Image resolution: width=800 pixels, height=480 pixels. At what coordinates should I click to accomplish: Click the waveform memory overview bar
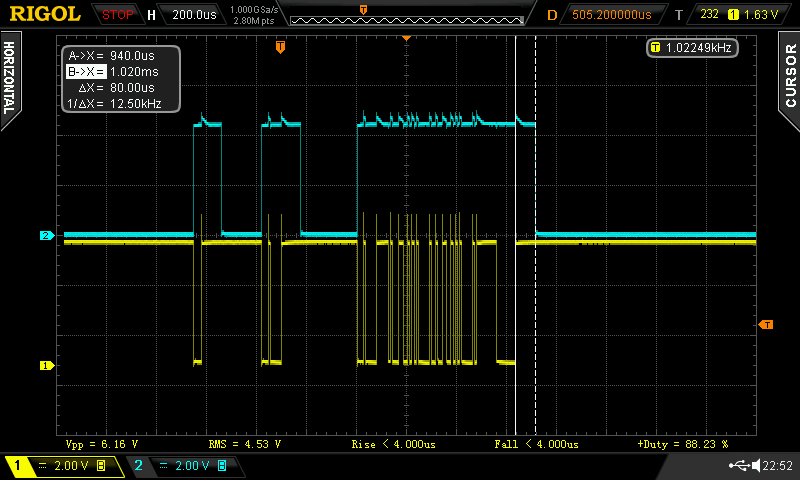pyautogui.click(x=407, y=20)
